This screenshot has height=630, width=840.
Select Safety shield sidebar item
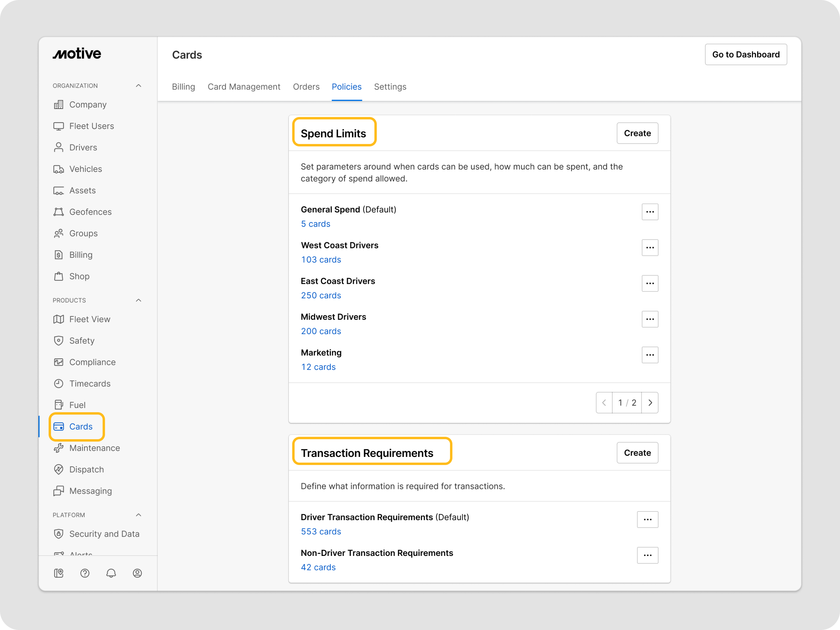82,340
